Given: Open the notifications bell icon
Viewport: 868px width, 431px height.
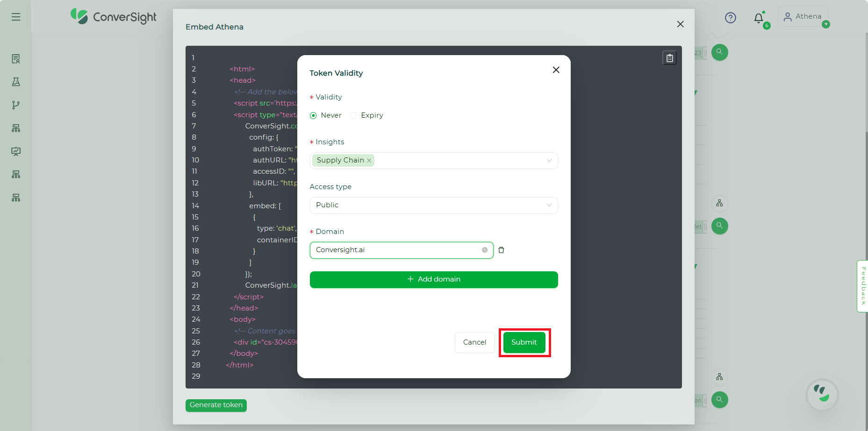Looking at the screenshot, I should tap(759, 18).
